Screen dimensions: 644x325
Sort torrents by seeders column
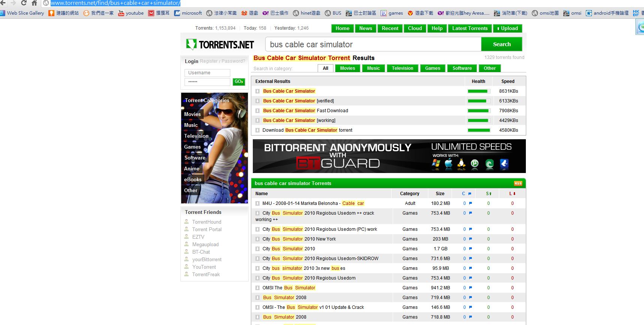[488, 194]
